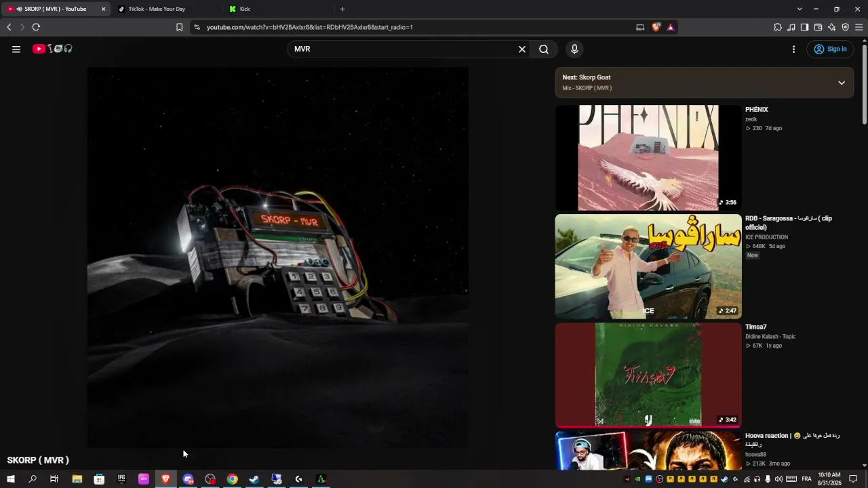
Task: Open File Explorer from the taskbar
Action: click(77, 479)
